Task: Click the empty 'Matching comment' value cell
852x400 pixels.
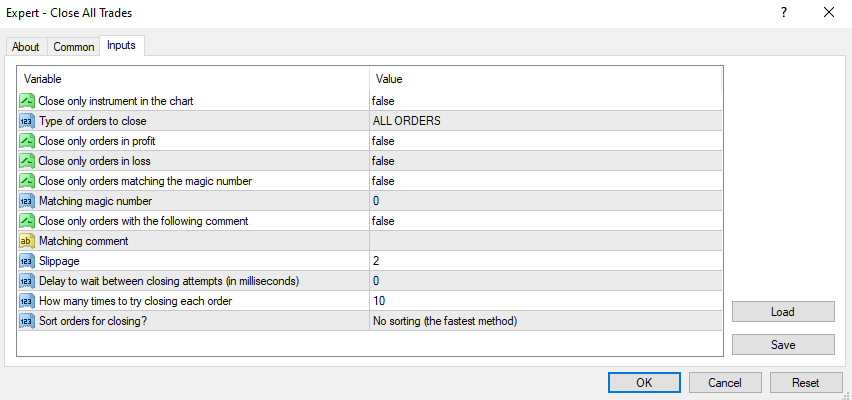Action: pyautogui.click(x=544, y=241)
